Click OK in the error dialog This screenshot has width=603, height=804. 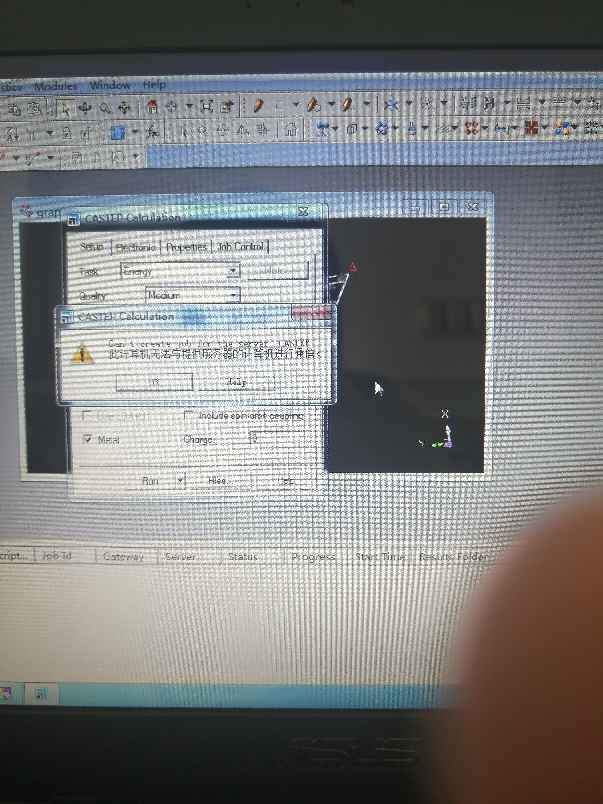[x=154, y=382]
